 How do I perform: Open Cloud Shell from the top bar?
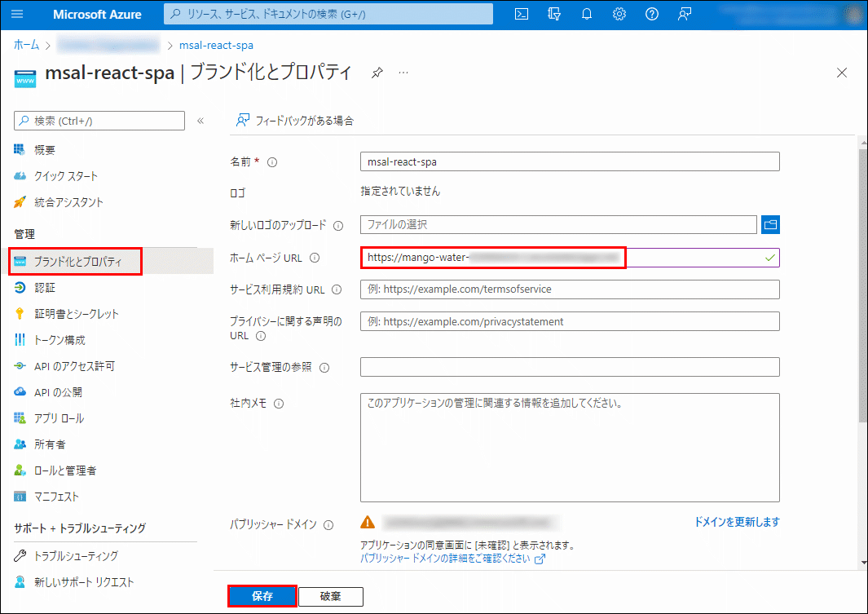pos(522,14)
